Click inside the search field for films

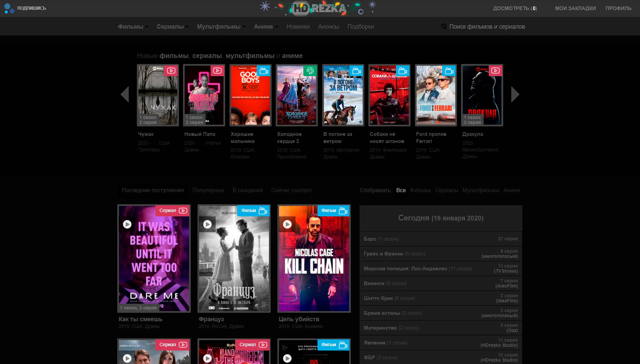[x=489, y=26]
